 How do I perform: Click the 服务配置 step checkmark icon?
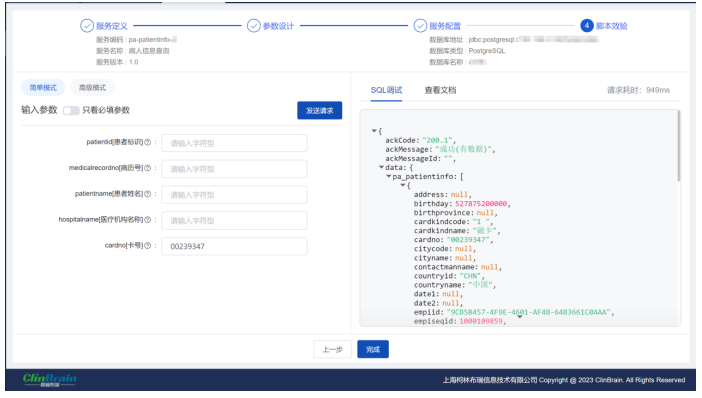[420, 26]
